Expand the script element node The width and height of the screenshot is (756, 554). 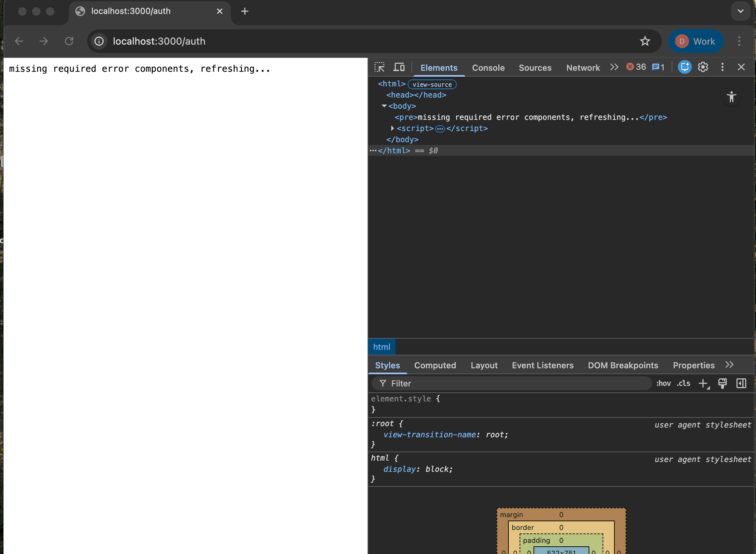392,128
